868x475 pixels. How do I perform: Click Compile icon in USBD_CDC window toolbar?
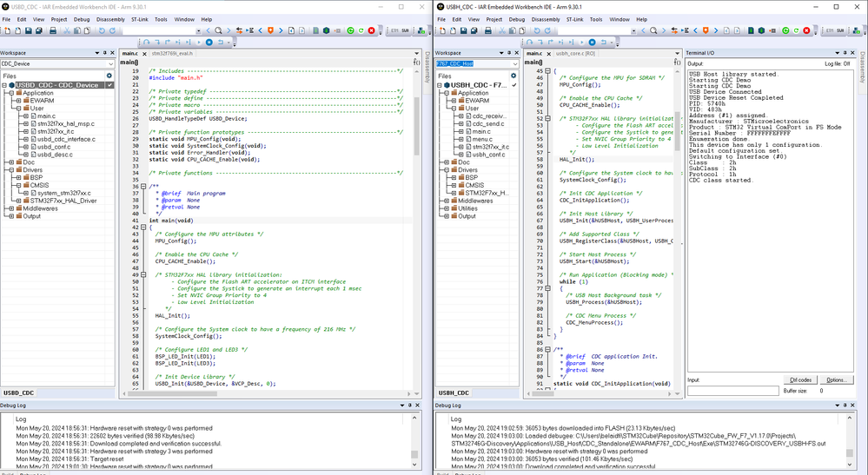coord(316,30)
